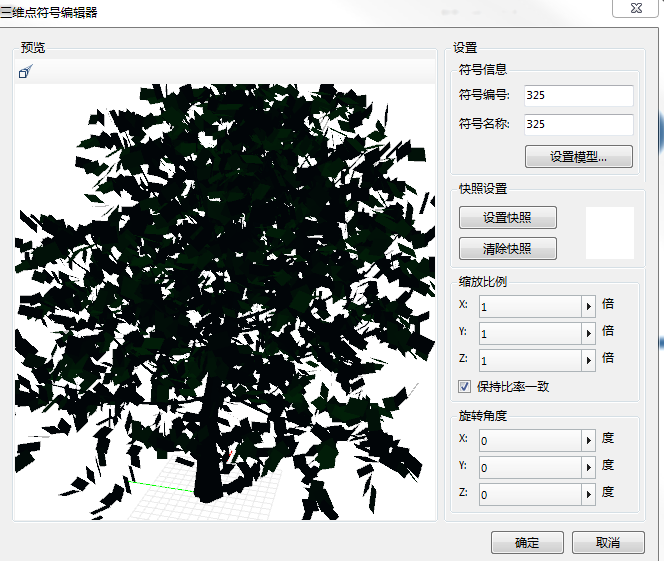The width and height of the screenshot is (664, 561).
Task: Click the Z scale value field
Action: (x=530, y=361)
